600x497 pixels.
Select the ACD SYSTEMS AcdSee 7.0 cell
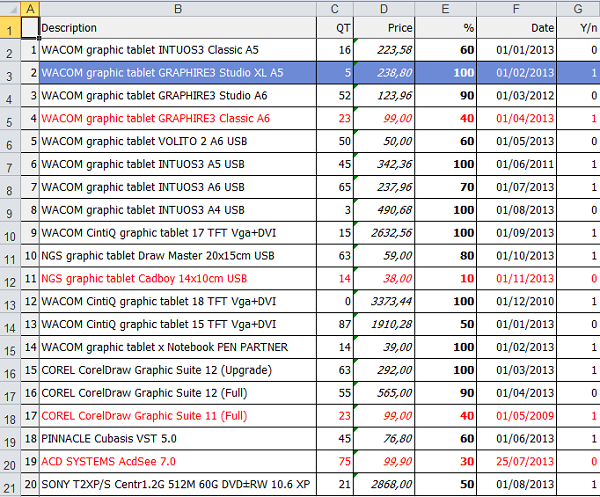[x=177, y=462]
